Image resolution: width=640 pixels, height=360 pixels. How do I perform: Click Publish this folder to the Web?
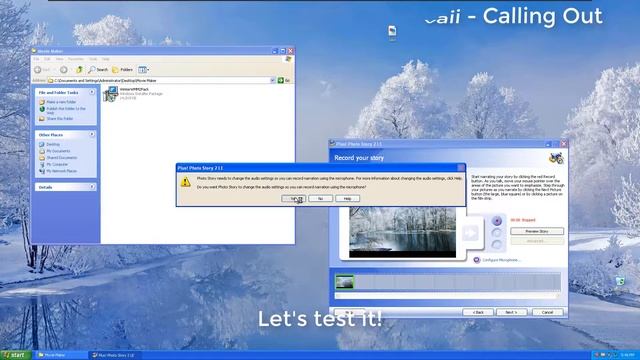click(x=66, y=110)
